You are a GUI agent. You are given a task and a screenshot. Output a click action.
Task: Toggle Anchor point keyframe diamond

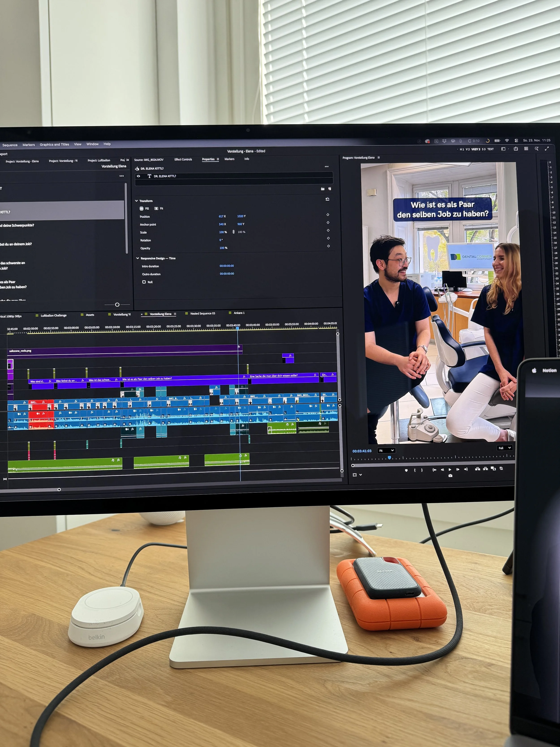(x=328, y=223)
